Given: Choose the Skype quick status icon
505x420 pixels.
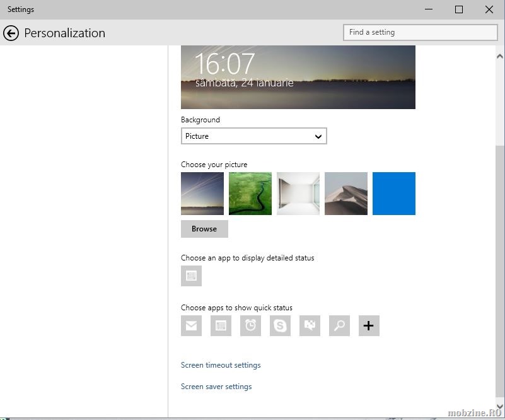Looking at the screenshot, I should click(280, 325).
